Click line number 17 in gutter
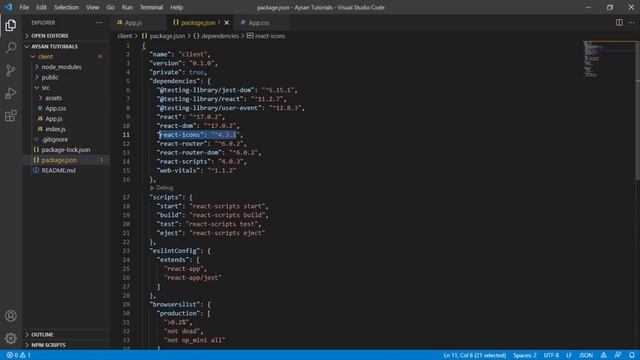This screenshot has width=640, height=360. (x=126, y=197)
